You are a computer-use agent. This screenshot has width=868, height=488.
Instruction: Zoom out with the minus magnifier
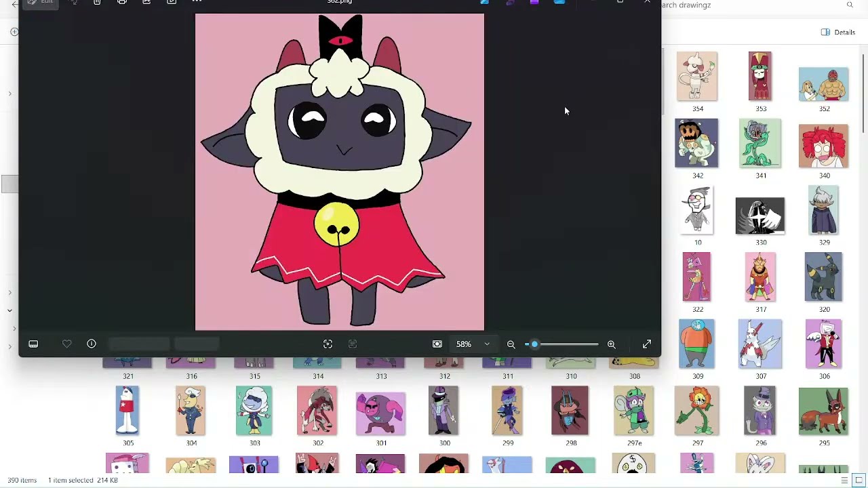point(511,344)
